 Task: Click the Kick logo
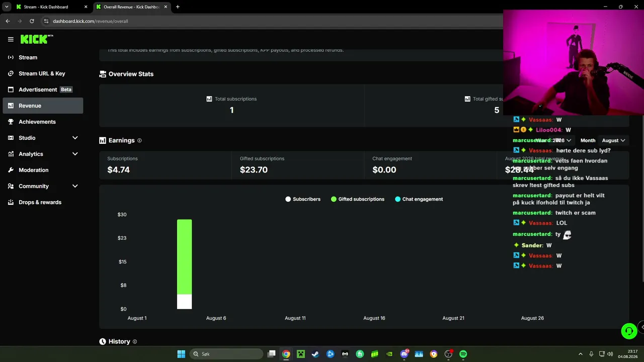click(x=36, y=39)
